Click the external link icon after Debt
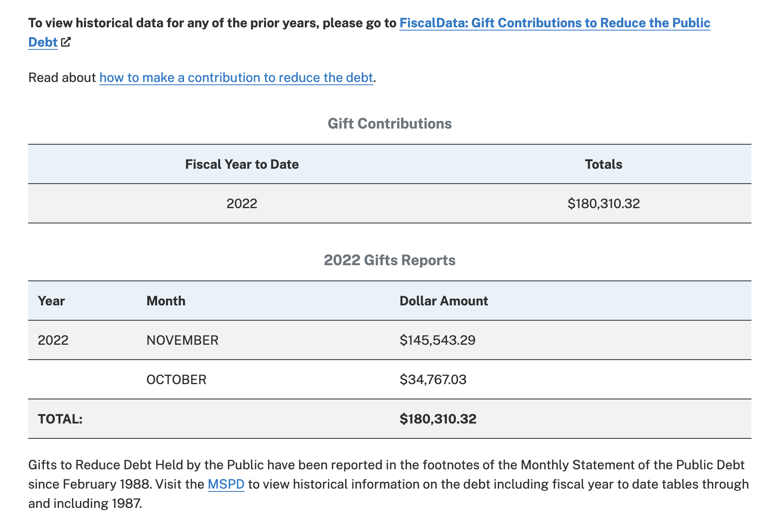The width and height of the screenshot is (778, 532). [x=66, y=42]
